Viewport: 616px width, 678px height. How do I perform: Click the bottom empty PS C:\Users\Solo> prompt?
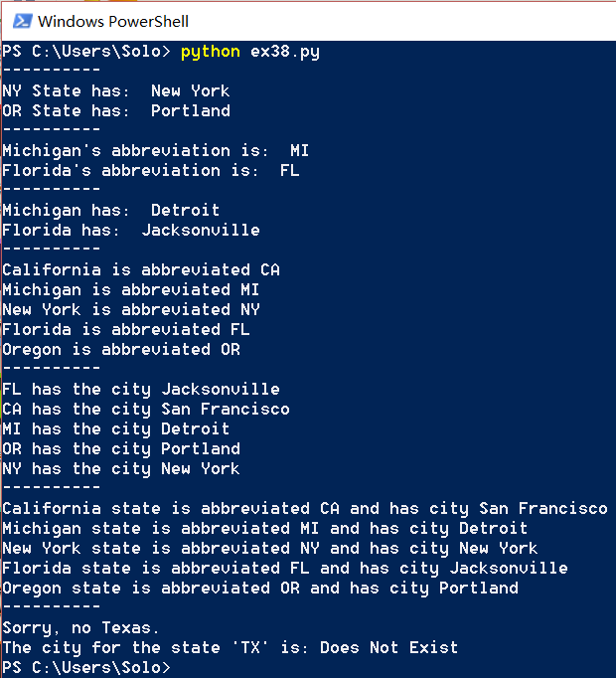tap(86, 667)
